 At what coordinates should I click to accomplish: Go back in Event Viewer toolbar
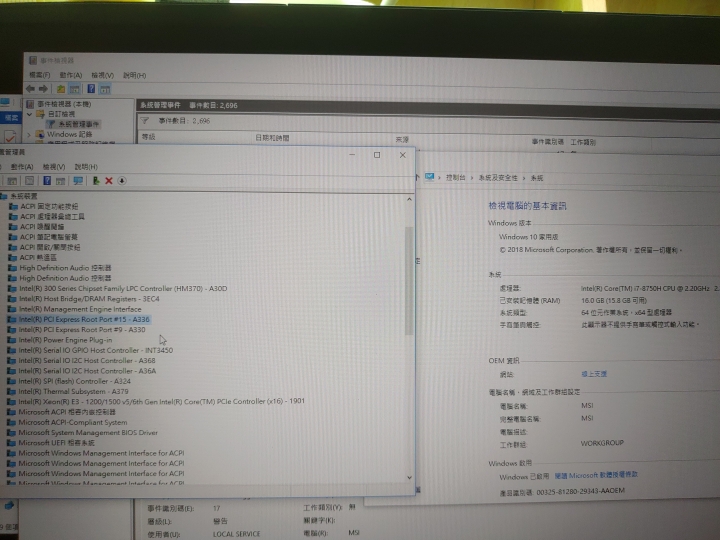30,89
